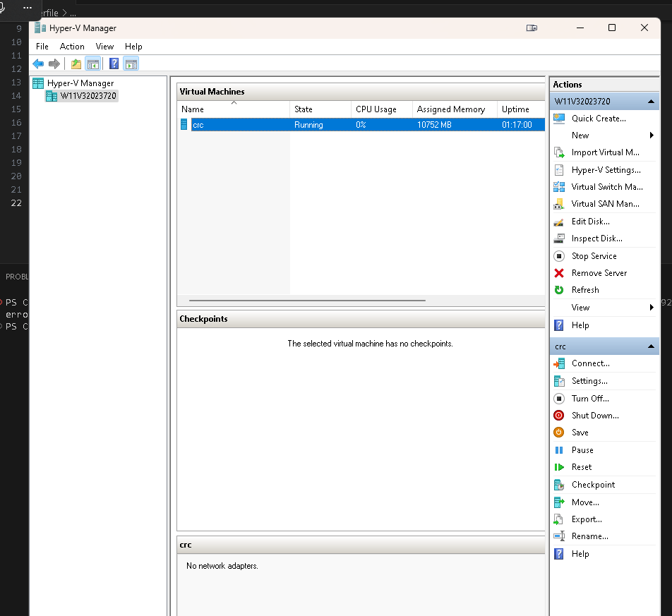672x616 pixels.
Task: Toggle the Show/Hide Action Pane toolbar icon
Action: coord(131,64)
